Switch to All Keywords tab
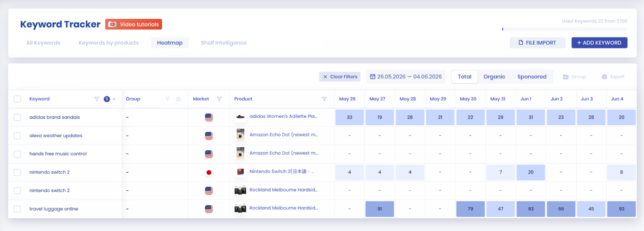The height and width of the screenshot is (231, 644). click(43, 43)
